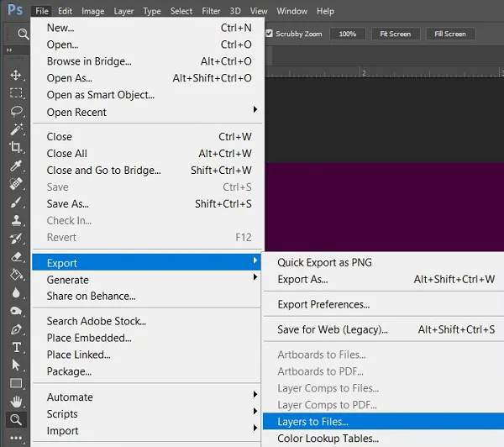Image resolution: width=504 pixels, height=447 pixels.
Task: Choose Layers to Files from Export
Action: pyautogui.click(x=312, y=422)
